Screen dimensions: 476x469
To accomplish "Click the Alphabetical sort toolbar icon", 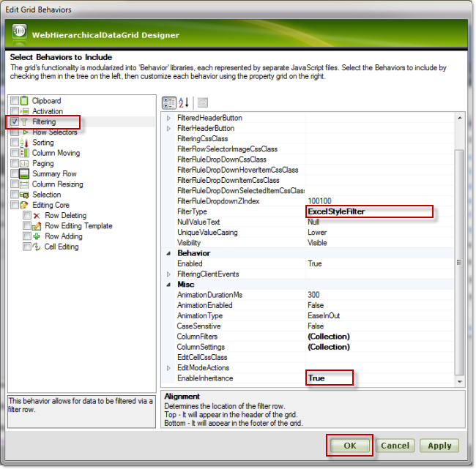I will point(184,103).
